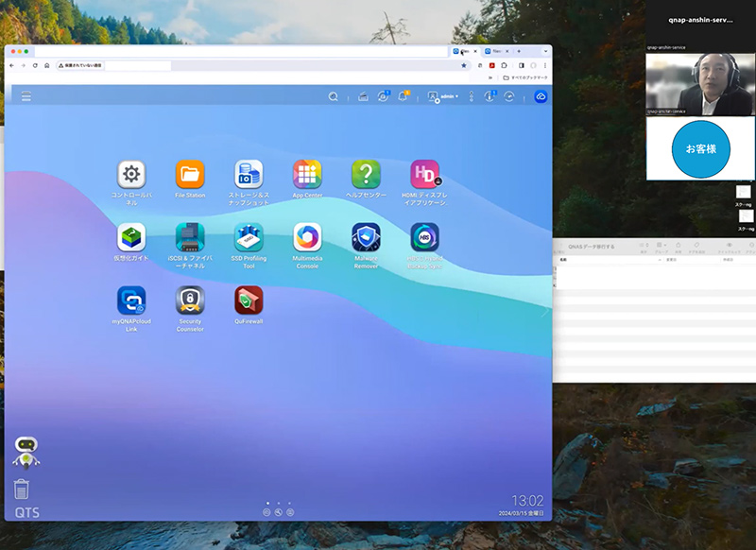
Task: Open QuFirewall app
Action: [x=249, y=301]
